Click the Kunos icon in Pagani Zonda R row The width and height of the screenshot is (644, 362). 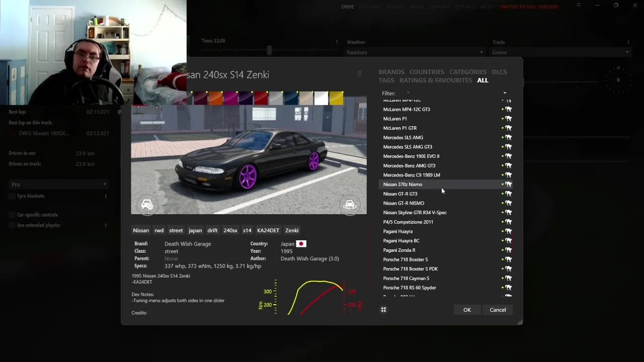coord(509,250)
